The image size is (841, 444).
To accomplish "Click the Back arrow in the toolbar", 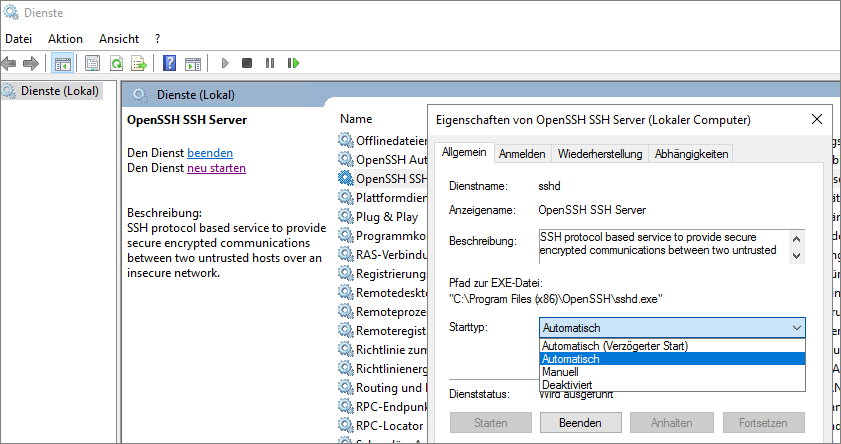I will (9, 63).
